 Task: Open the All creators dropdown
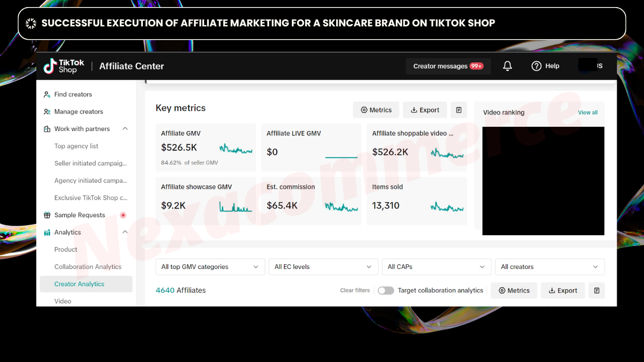pos(549,267)
